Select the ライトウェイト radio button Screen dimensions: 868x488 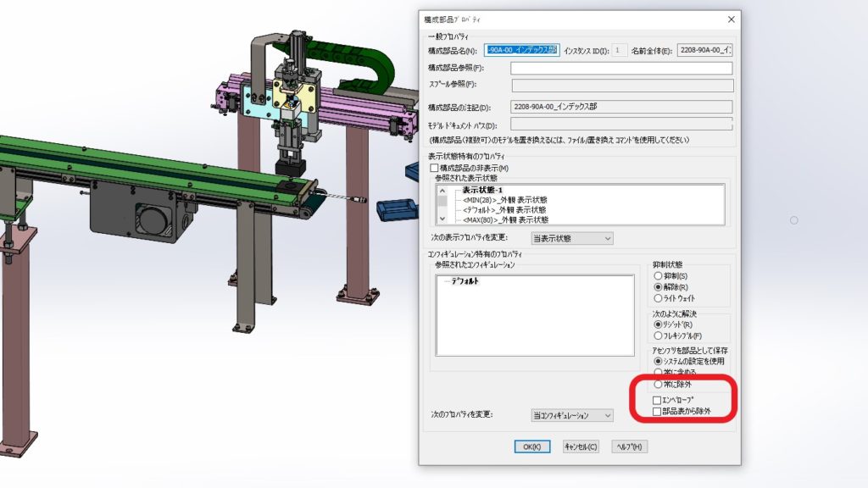[658, 298]
